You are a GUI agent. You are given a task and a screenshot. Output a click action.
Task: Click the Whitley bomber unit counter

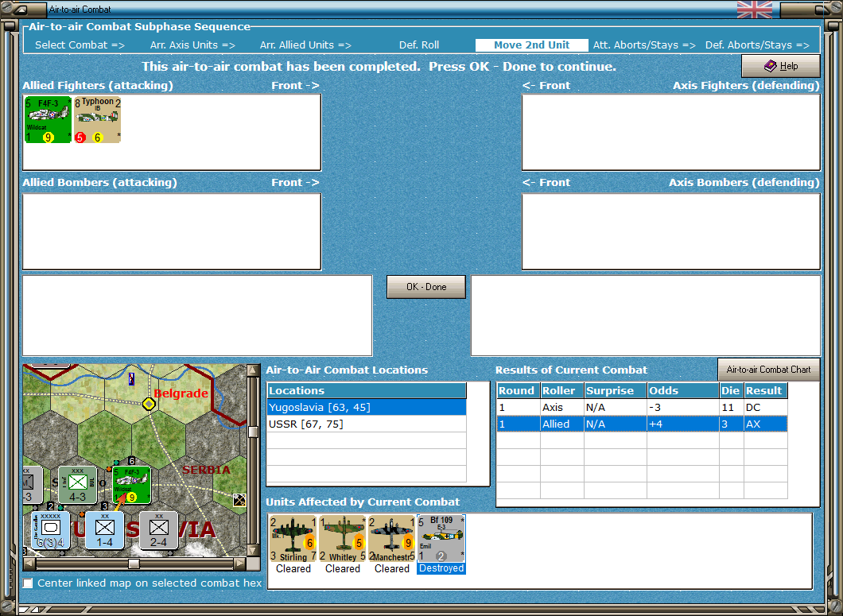point(343,539)
